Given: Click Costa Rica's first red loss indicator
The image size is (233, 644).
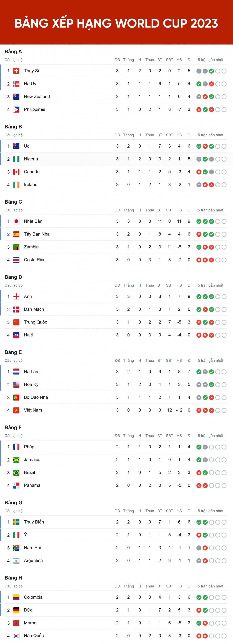Looking at the screenshot, I should pos(199,260).
